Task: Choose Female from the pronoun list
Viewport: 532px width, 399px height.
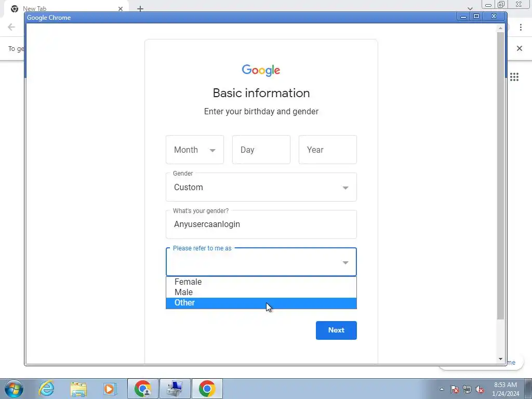Action: [x=261, y=282]
